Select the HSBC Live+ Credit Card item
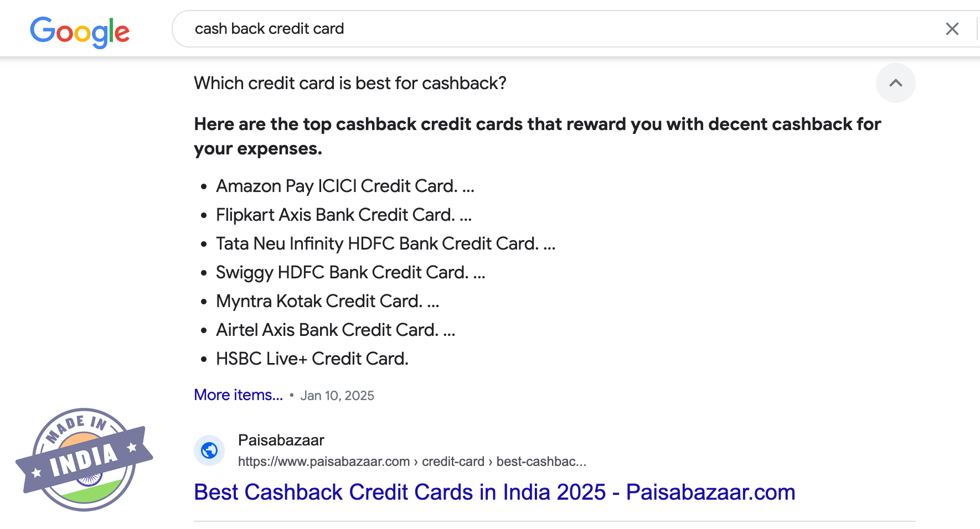 (x=312, y=359)
